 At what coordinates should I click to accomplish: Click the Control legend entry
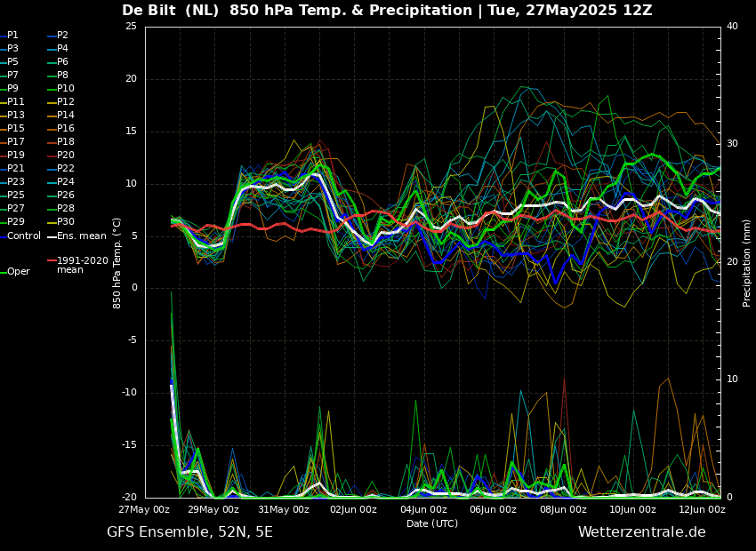(x=20, y=236)
